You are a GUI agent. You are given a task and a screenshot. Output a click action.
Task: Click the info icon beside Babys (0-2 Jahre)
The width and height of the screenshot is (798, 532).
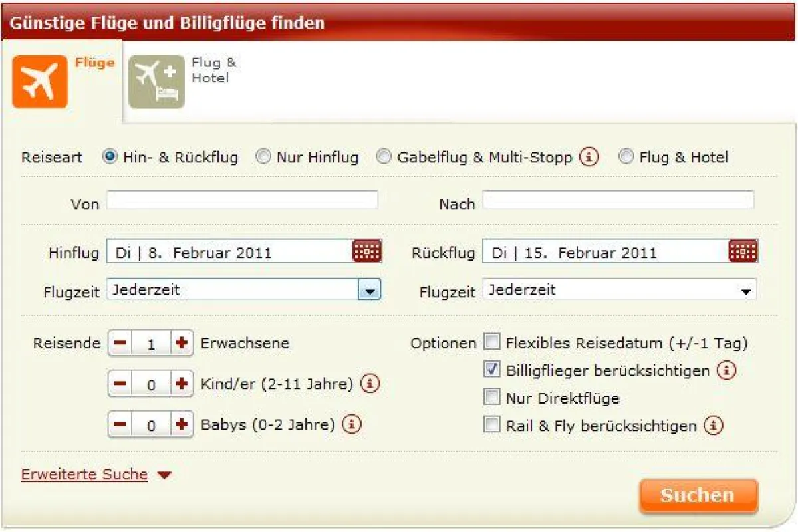click(x=351, y=424)
